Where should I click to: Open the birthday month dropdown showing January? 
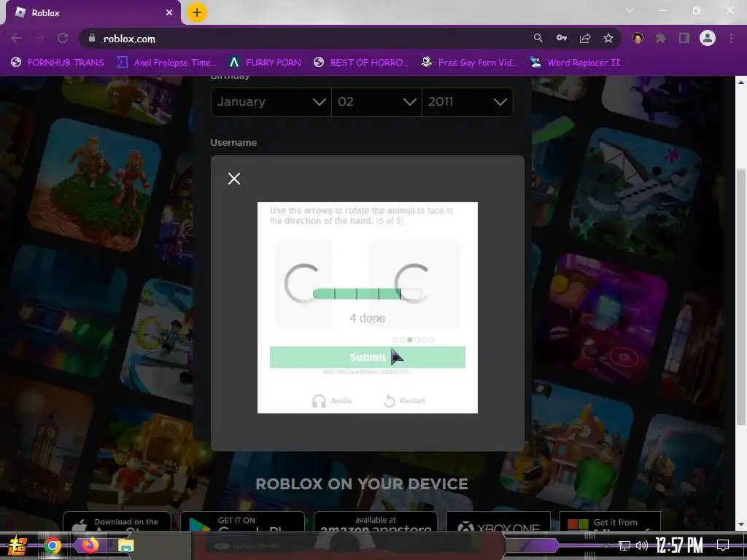click(271, 102)
